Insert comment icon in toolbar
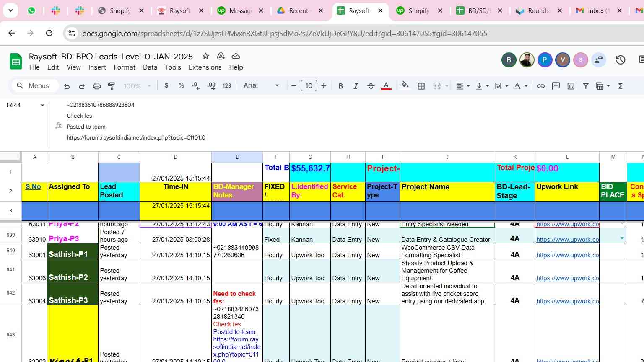 tap(556, 86)
